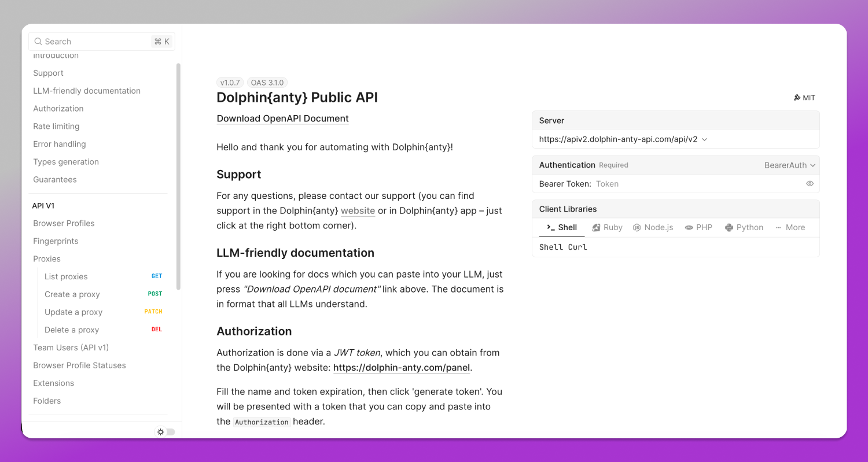Image resolution: width=868 pixels, height=462 pixels.
Task: Switch to the Shell client tab
Action: pos(562,227)
